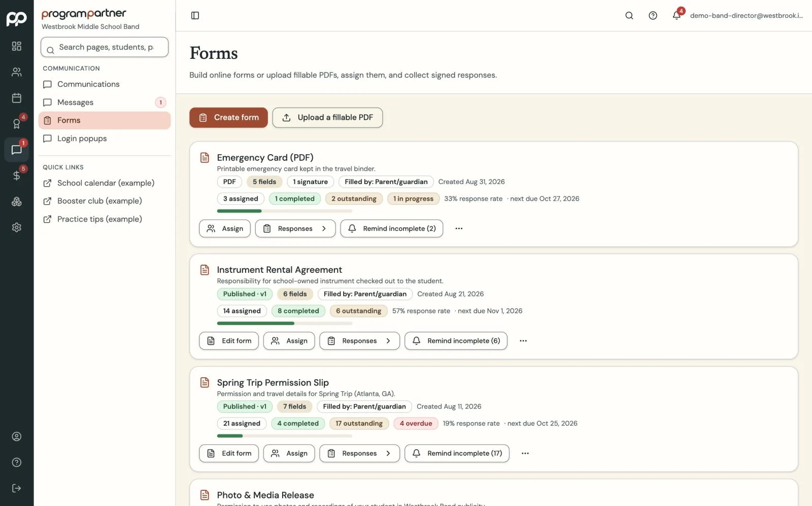Click the ProgramPartner logo icon
This screenshot has height=506, width=812.
pos(17,18)
